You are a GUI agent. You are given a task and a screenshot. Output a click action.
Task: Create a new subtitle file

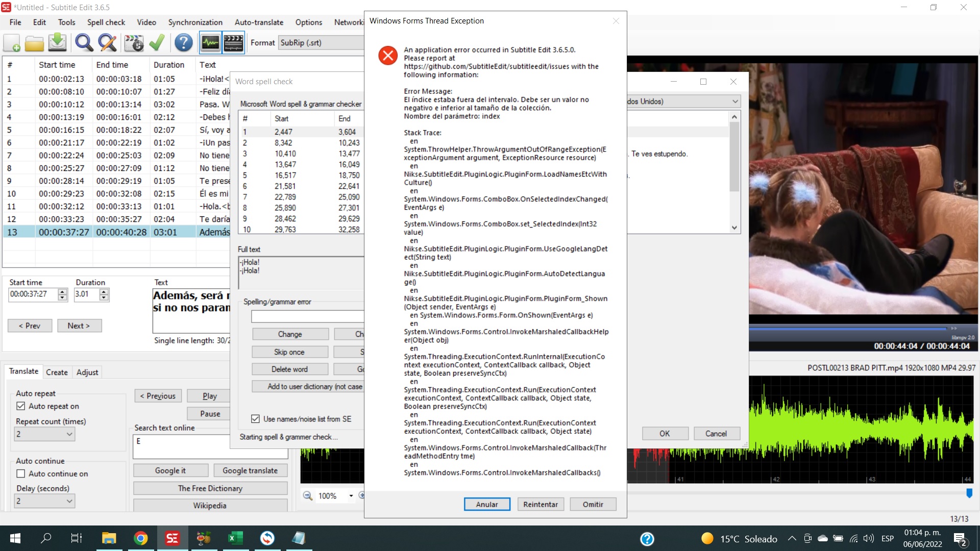pyautogui.click(x=11, y=43)
